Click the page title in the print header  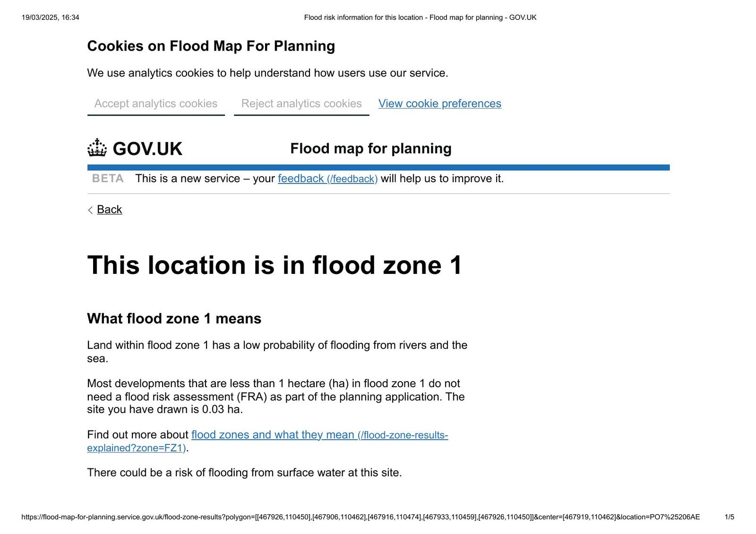tap(420, 17)
